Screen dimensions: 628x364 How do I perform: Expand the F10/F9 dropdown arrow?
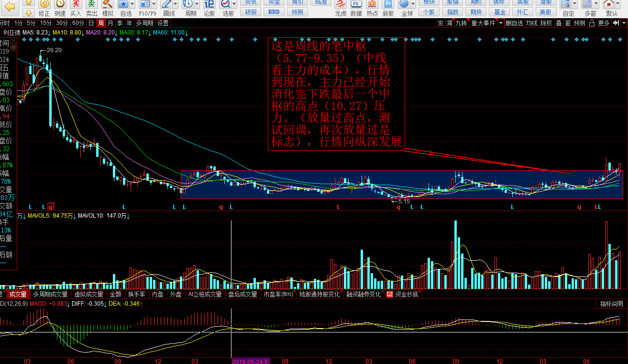pyautogui.click(x=153, y=4)
